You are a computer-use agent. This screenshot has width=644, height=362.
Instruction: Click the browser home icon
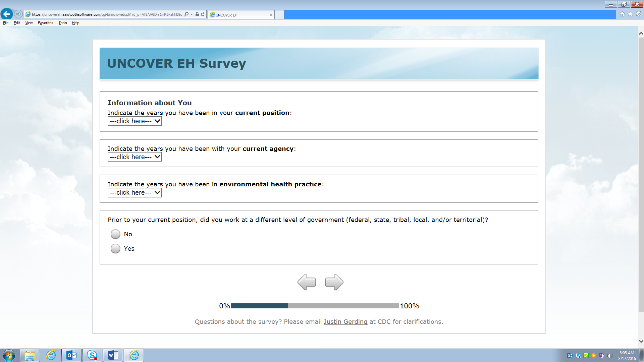(x=622, y=14)
